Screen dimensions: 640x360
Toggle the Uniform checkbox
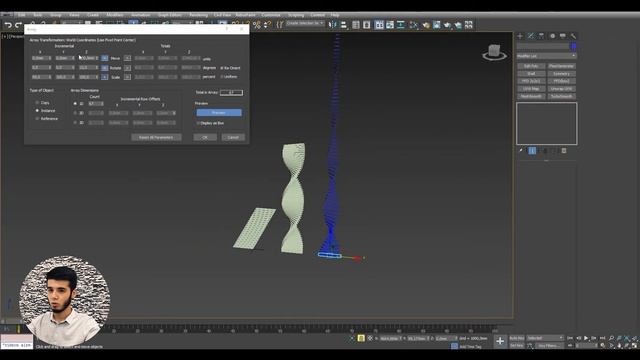(222, 76)
